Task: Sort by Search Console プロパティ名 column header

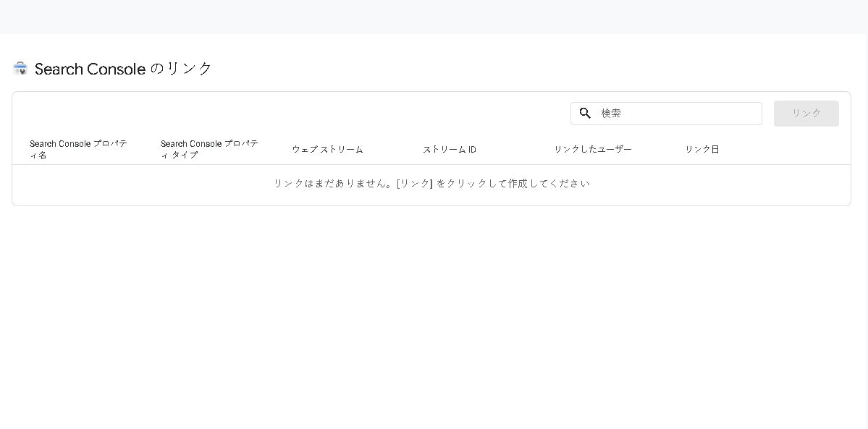Action: point(78,149)
